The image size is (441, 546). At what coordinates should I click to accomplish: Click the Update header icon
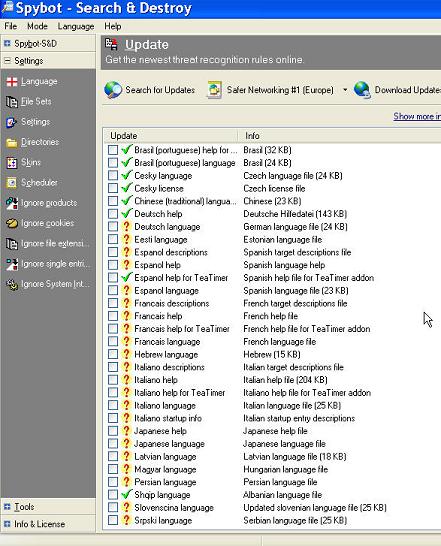click(x=111, y=44)
